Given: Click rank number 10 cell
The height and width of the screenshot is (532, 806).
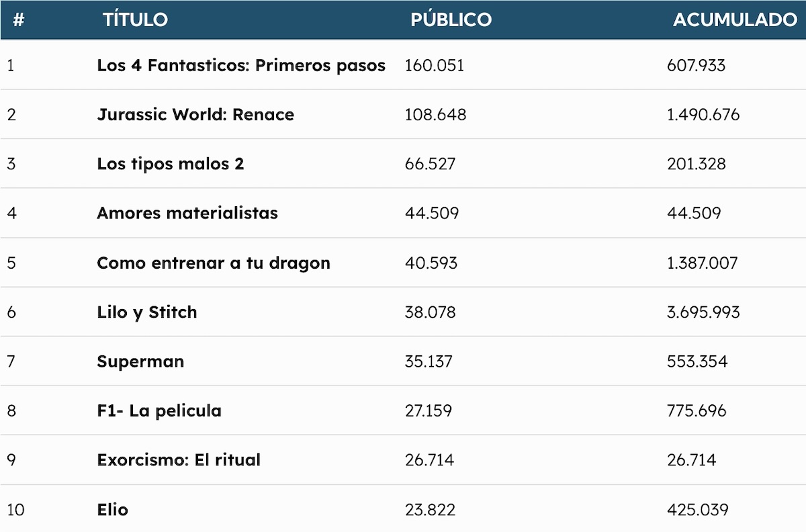Looking at the screenshot, I should pyautogui.click(x=15, y=510).
